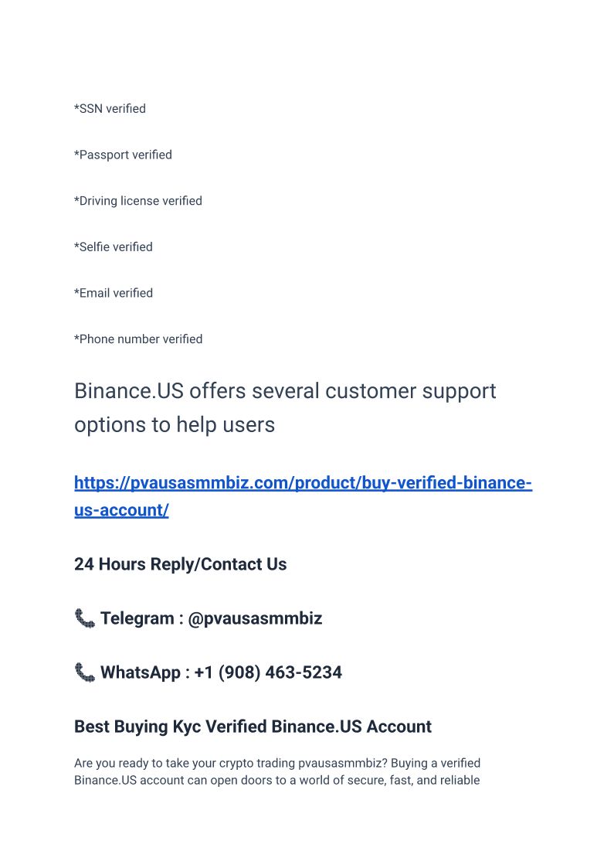This screenshot has width=614, height=868.
Task: Click the paragraph line starting "Are you ready"
Action: [x=277, y=764]
